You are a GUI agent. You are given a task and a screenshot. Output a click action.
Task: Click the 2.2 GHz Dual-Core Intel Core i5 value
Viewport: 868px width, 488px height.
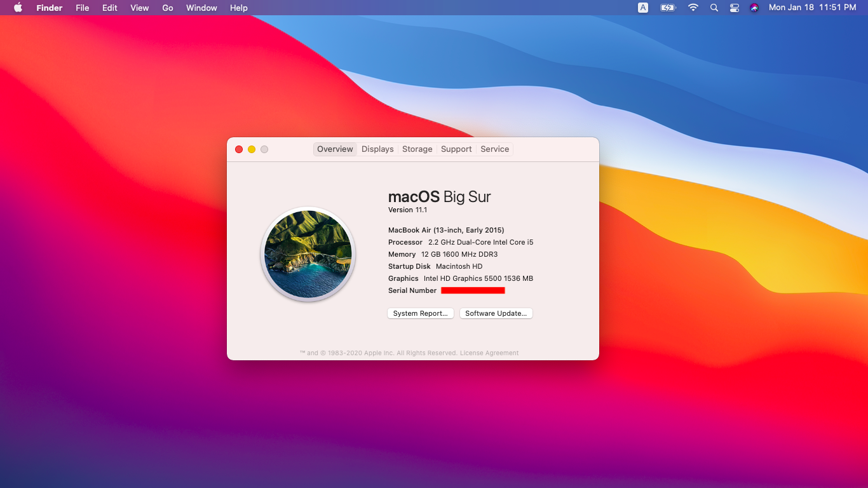[x=481, y=242]
